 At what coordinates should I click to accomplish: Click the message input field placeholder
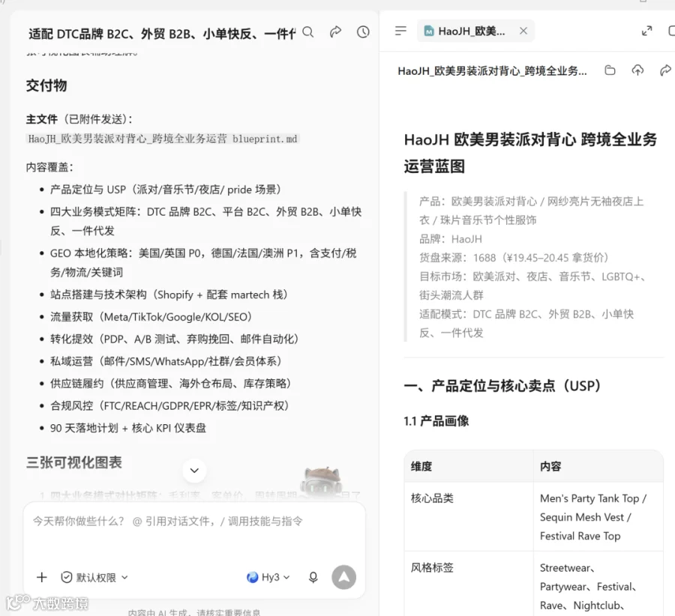168,522
